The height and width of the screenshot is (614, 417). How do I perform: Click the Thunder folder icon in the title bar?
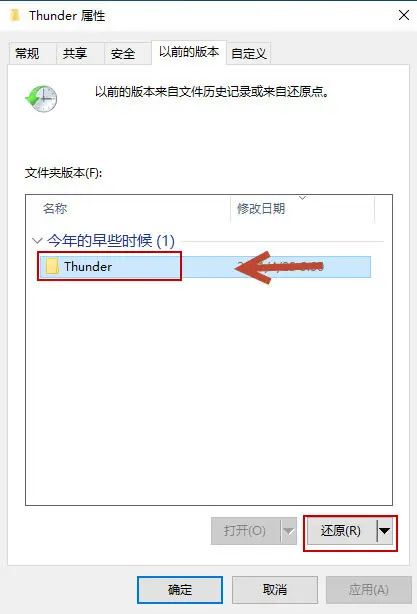coord(15,15)
